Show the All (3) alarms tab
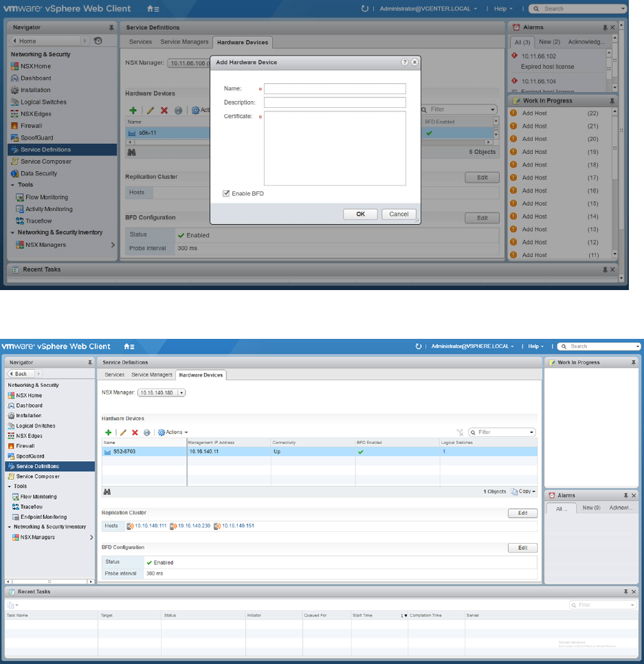 pos(522,43)
